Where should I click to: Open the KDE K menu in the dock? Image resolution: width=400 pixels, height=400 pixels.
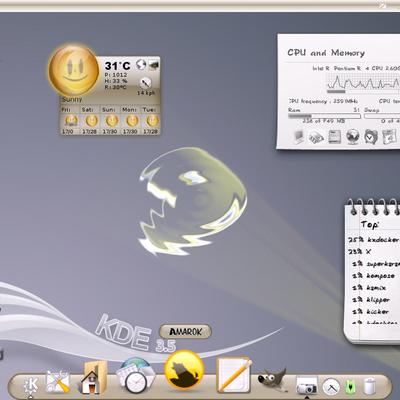(x=32, y=386)
